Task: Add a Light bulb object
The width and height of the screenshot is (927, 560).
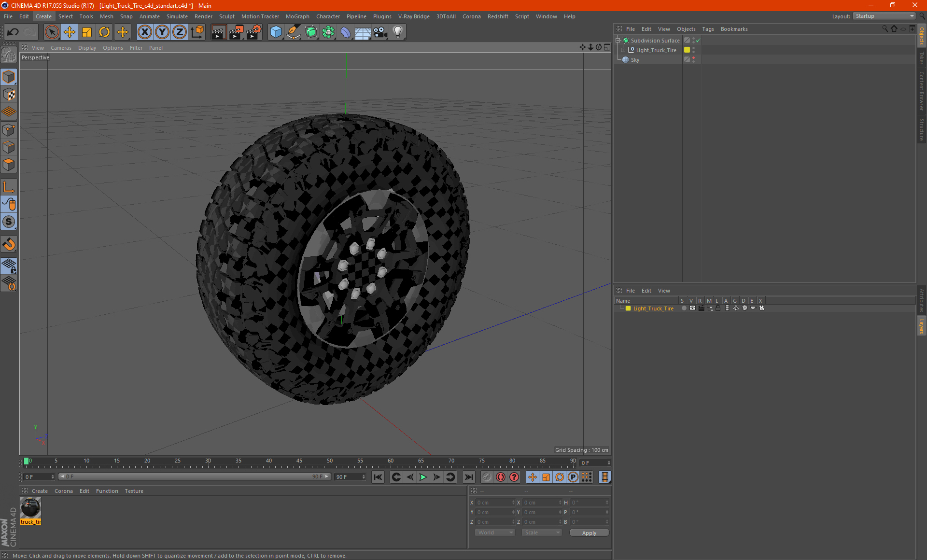Action: coord(398,32)
